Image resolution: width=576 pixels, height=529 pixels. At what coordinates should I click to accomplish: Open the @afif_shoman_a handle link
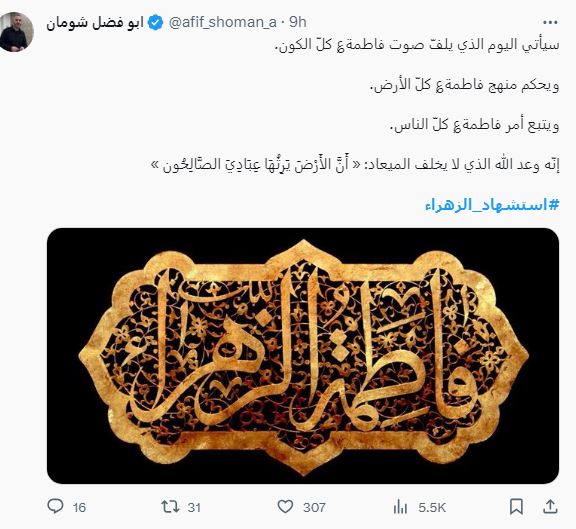pyautogui.click(x=223, y=22)
